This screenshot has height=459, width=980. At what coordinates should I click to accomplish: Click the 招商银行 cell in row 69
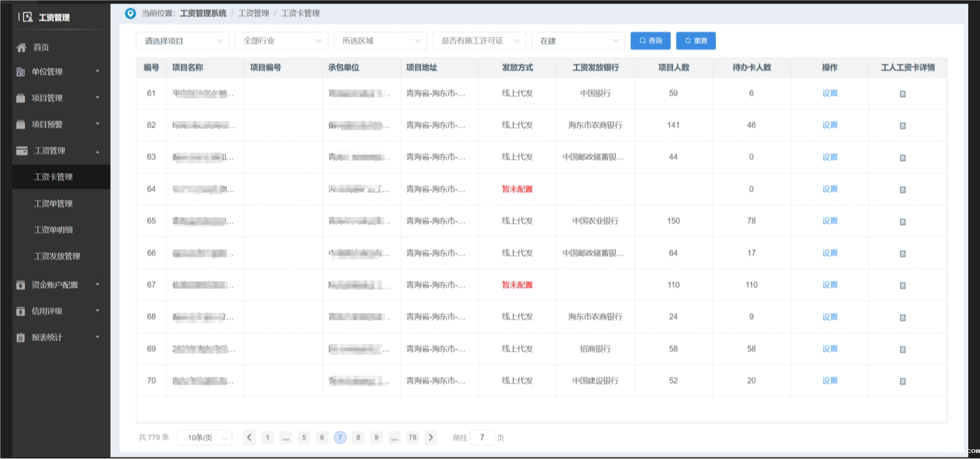pyautogui.click(x=595, y=349)
